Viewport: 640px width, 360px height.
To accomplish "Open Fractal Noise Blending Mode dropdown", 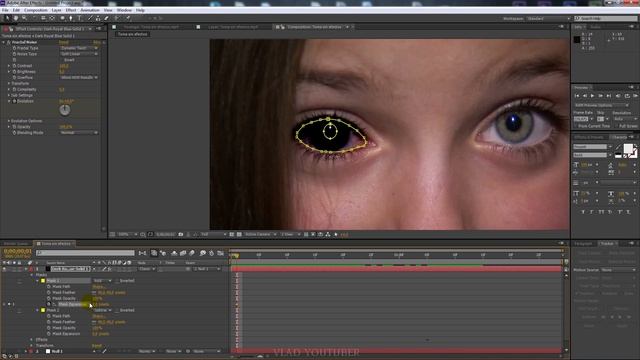I will 80,133.
